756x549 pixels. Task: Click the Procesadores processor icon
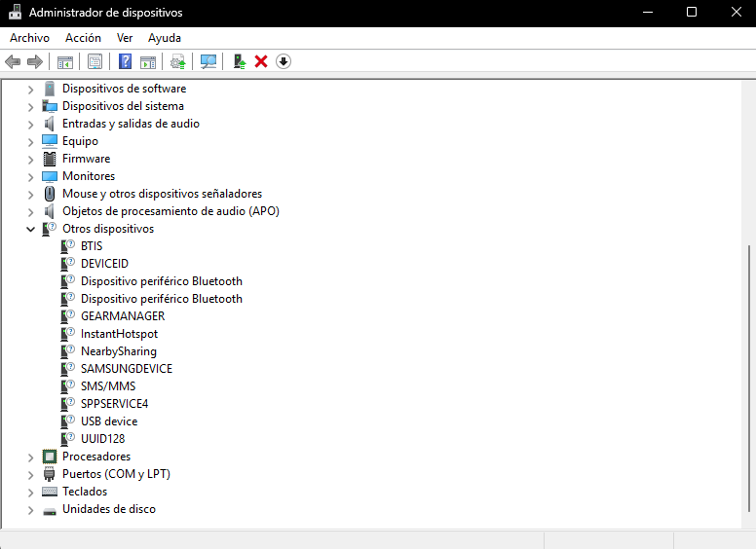[49, 457]
